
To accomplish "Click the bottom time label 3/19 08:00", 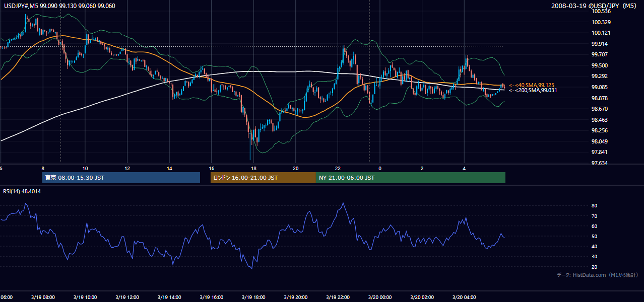I will tap(42, 297).
